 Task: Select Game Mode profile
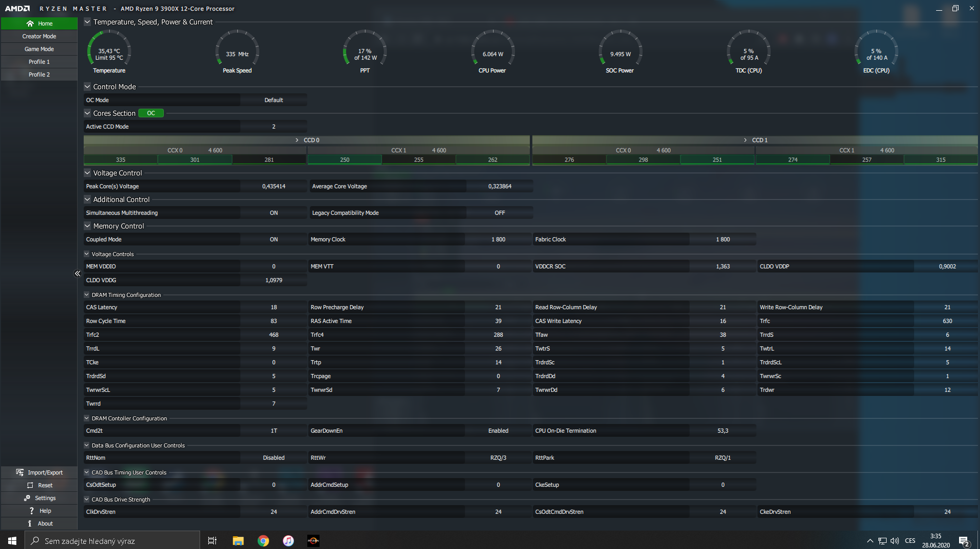point(39,49)
